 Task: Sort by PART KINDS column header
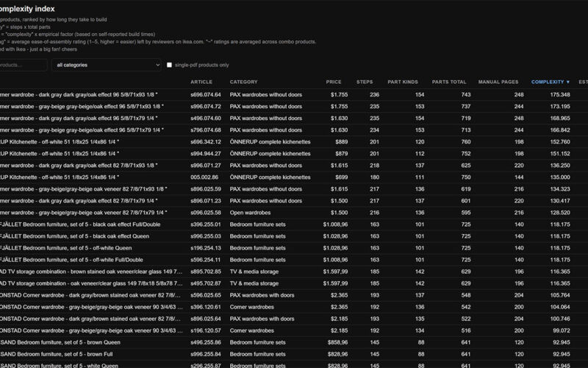point(403,82)
